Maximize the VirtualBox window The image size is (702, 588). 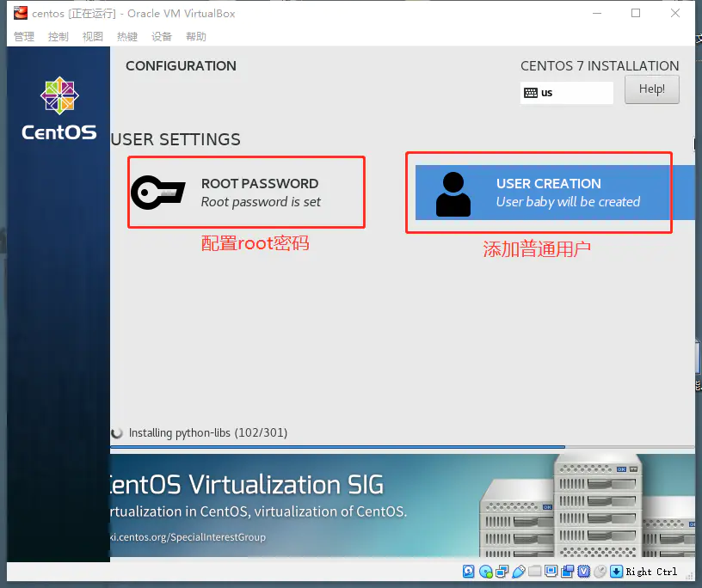[636, 13]
